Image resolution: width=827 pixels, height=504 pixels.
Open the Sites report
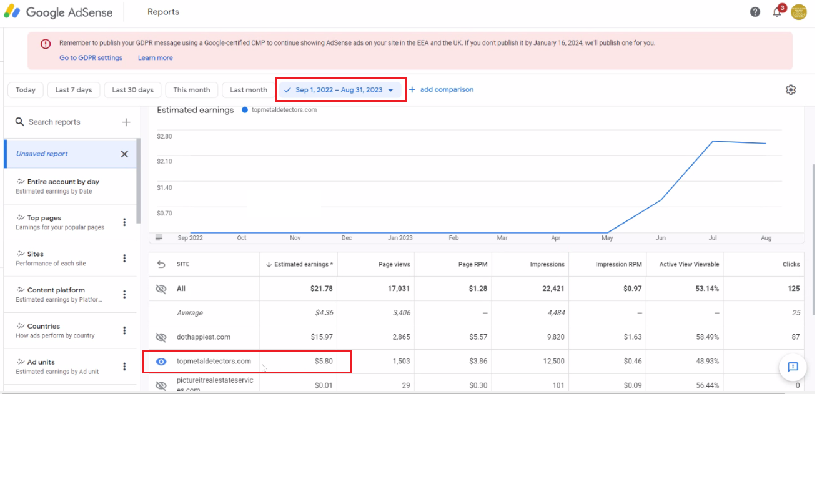click(x=70, y=259)
